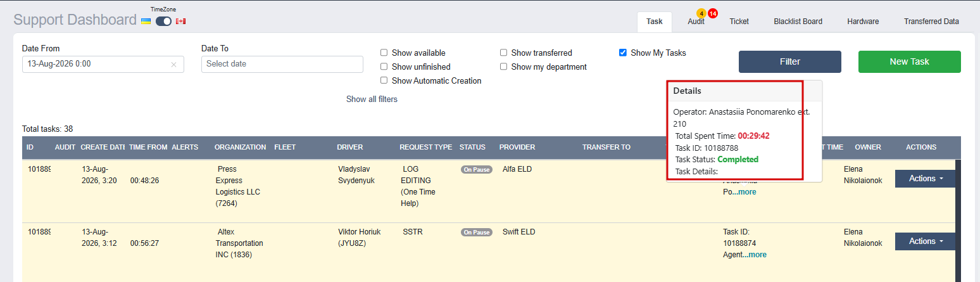The width and height of the screenshot is (980, 282).
Task: Click OWNER column header
Action: tap(868, 147)
